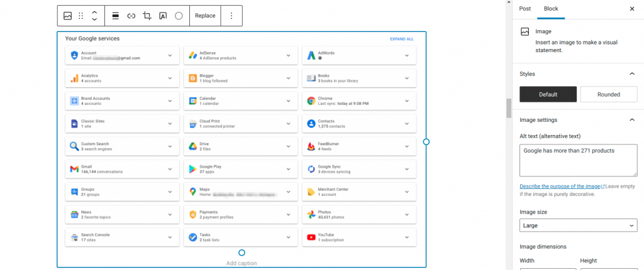Focus the Alt text field

click(579, 161)
